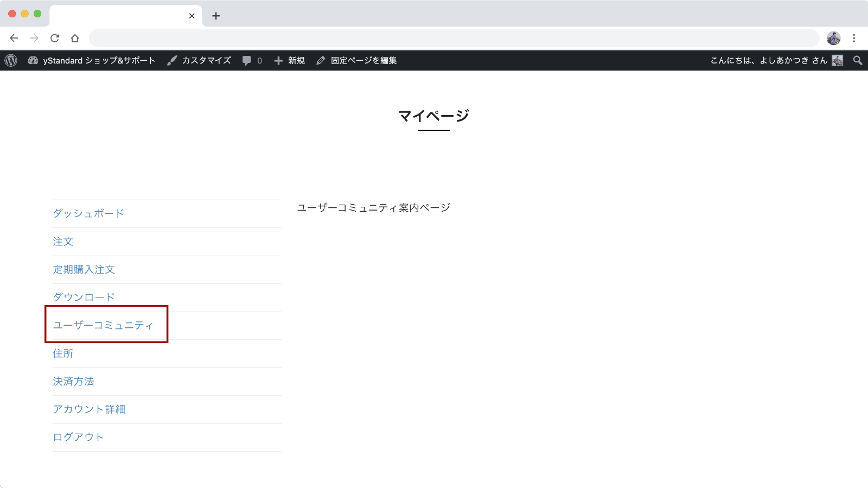Click the browser forward arrow

pos(34,38)
